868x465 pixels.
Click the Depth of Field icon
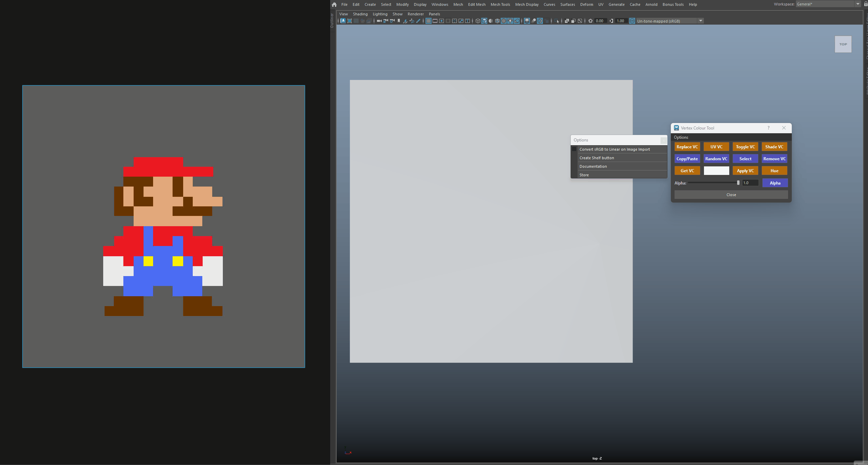point(546,21)
